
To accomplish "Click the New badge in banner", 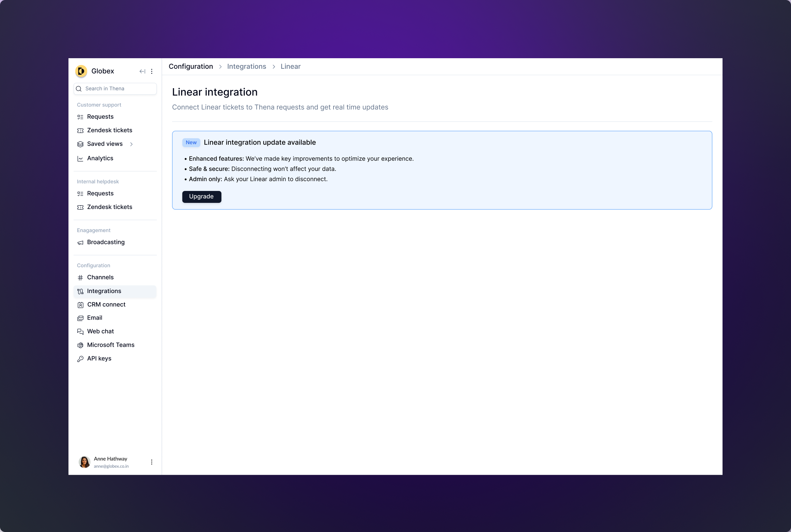I will pyautogui.click(x=191, y=143).
